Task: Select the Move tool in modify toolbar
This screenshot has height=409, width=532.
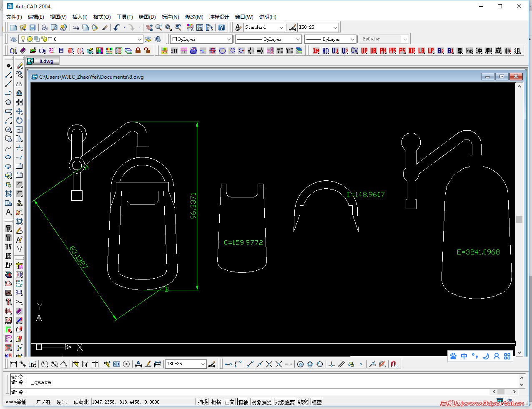Action: 19,111
